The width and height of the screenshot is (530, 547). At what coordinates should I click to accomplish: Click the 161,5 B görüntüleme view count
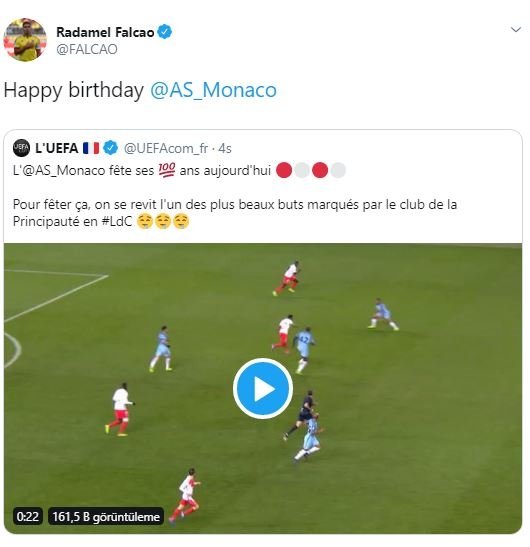[106, 516]
